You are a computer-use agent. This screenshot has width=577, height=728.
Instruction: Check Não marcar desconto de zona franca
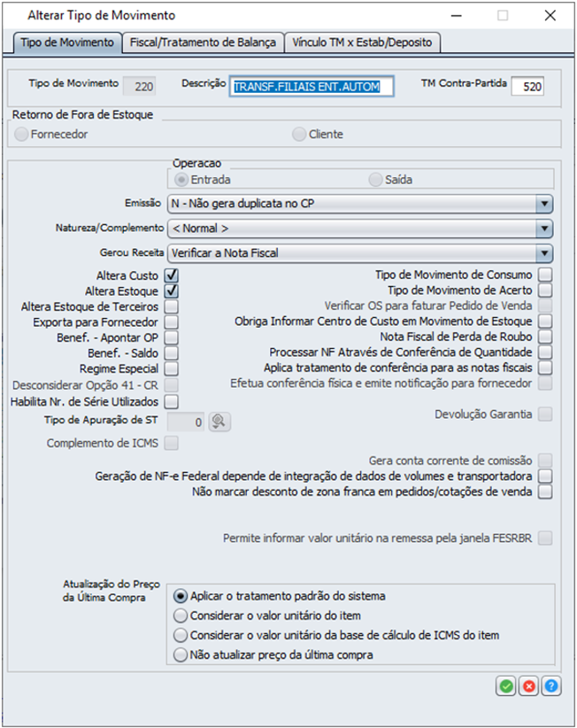coord(545,492)
